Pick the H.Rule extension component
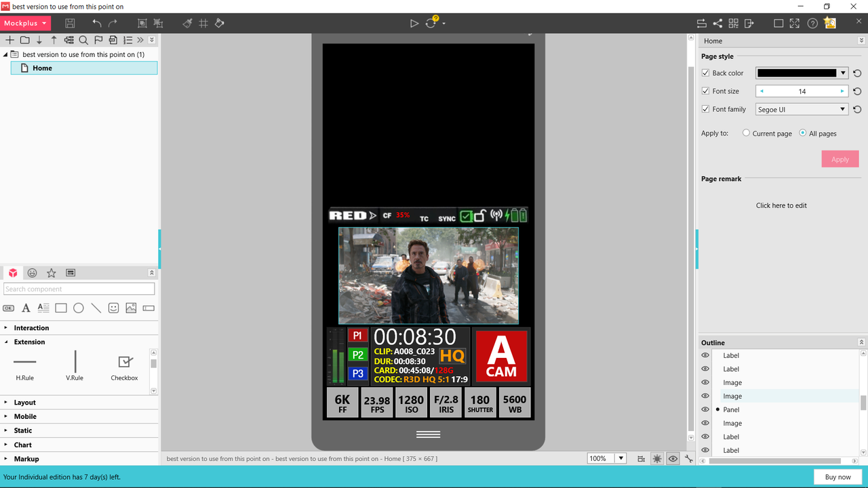 25,366
